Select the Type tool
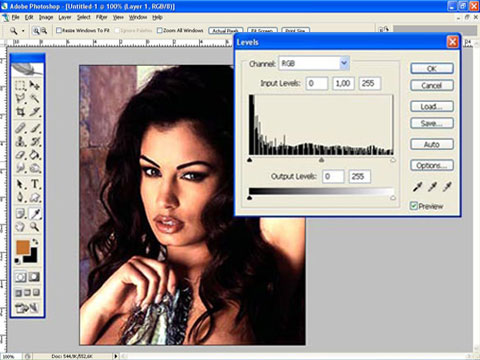480x360 pixels. 35,184
